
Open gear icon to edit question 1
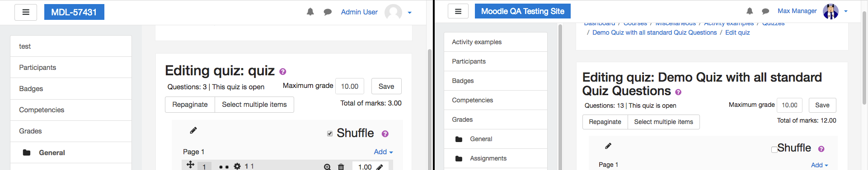237,166
